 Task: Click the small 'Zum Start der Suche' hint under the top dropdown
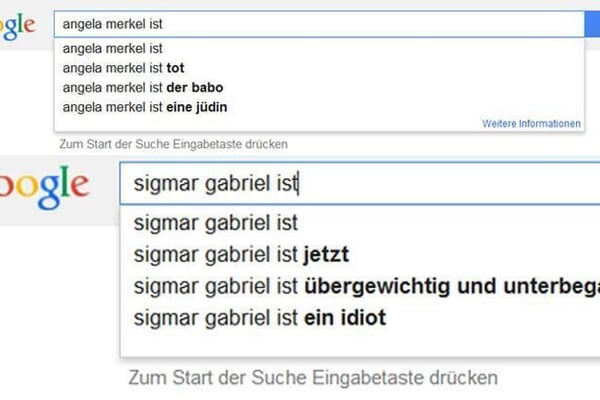[x=174, y=144]
